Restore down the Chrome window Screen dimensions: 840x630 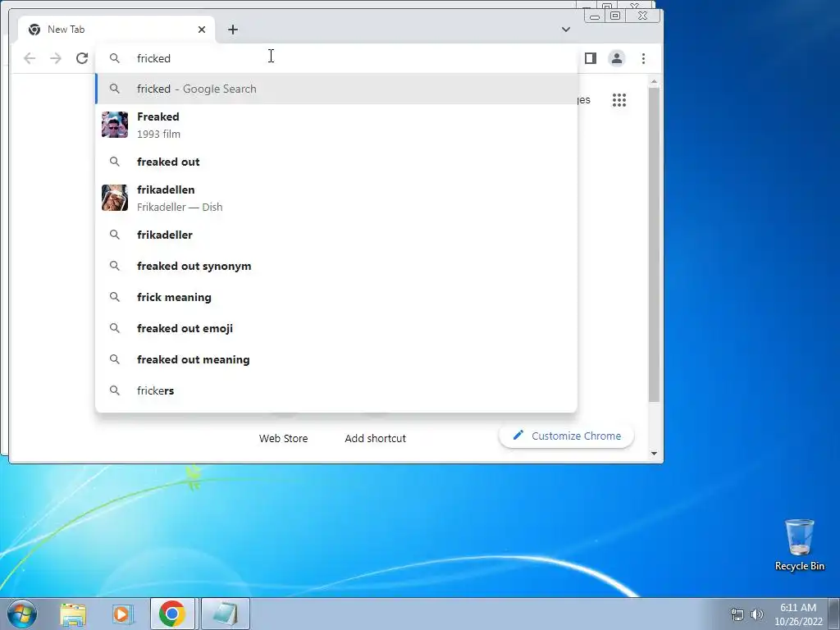615,16
